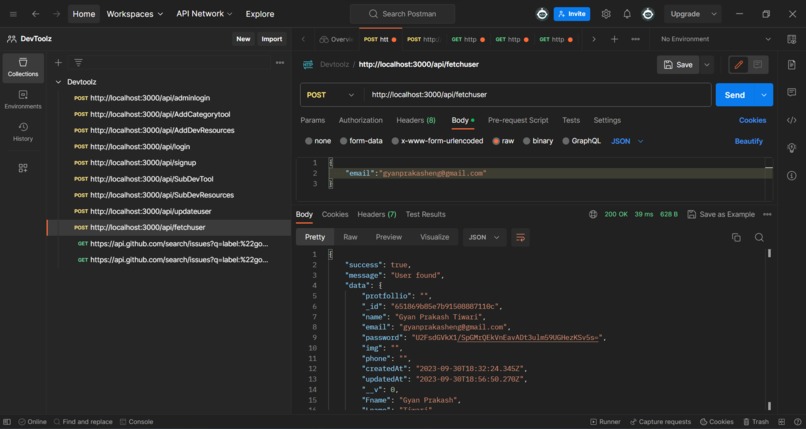Switch to the Authorization tab

coord(360,120)
